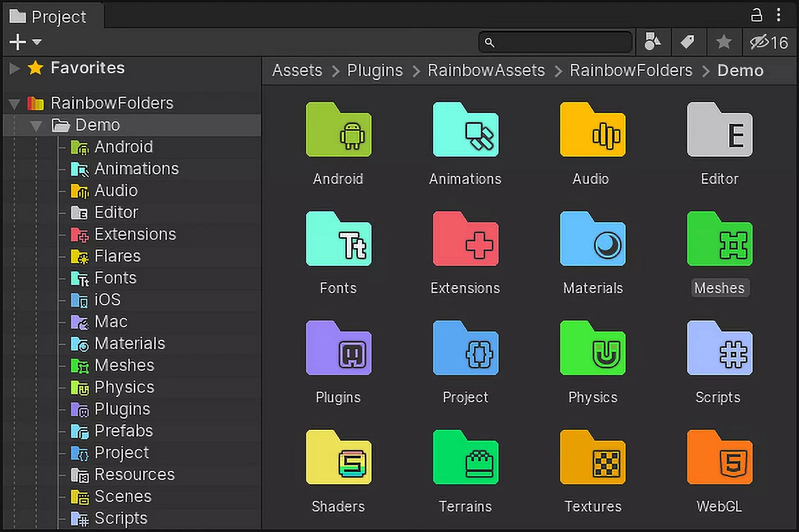799x532 pixels.
Task: Click the asset search input field
Action: 555,42
